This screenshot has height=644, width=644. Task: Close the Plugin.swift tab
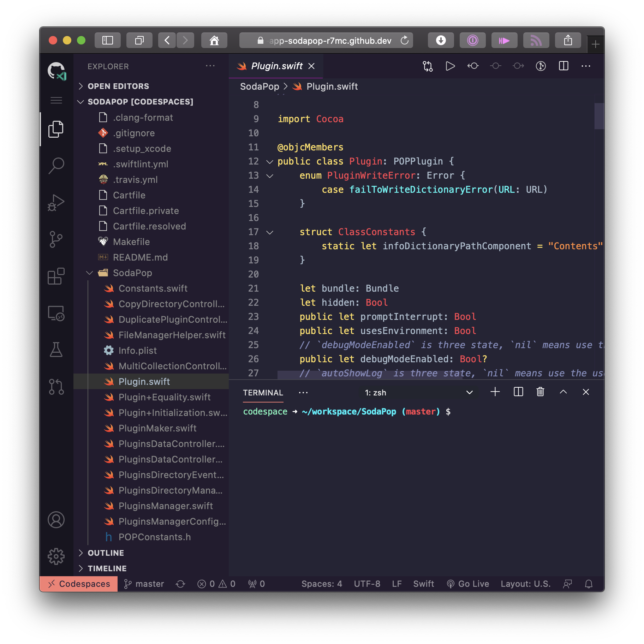pyautogui.click(x=311, y=66)
